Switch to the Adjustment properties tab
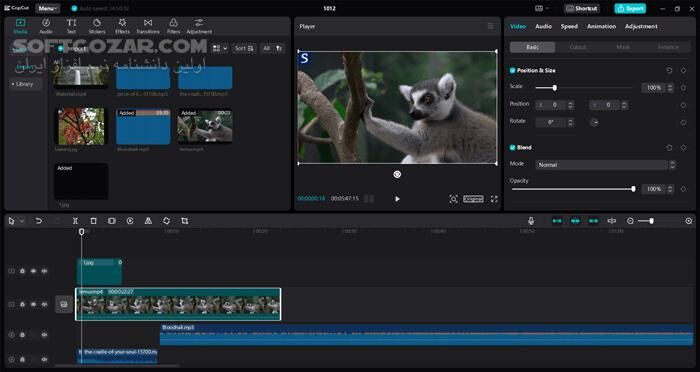The height and width of the screenshot is (372, 700). (x=641, y=26)
